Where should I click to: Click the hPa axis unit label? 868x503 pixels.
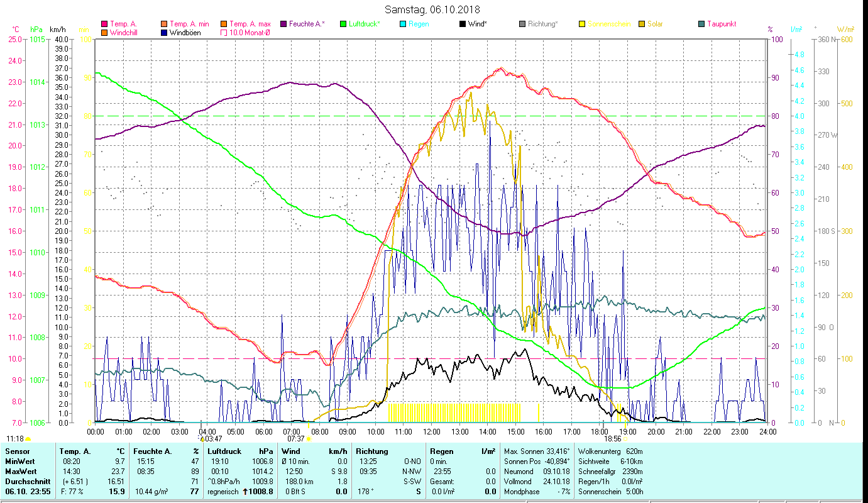[x=36, y=30]
